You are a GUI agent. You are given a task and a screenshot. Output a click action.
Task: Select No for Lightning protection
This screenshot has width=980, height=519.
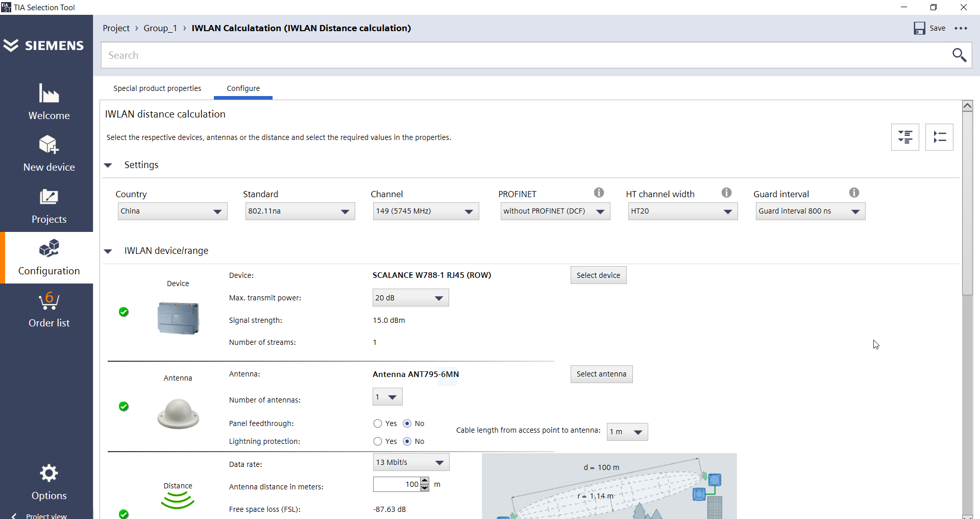coord(407,441)
